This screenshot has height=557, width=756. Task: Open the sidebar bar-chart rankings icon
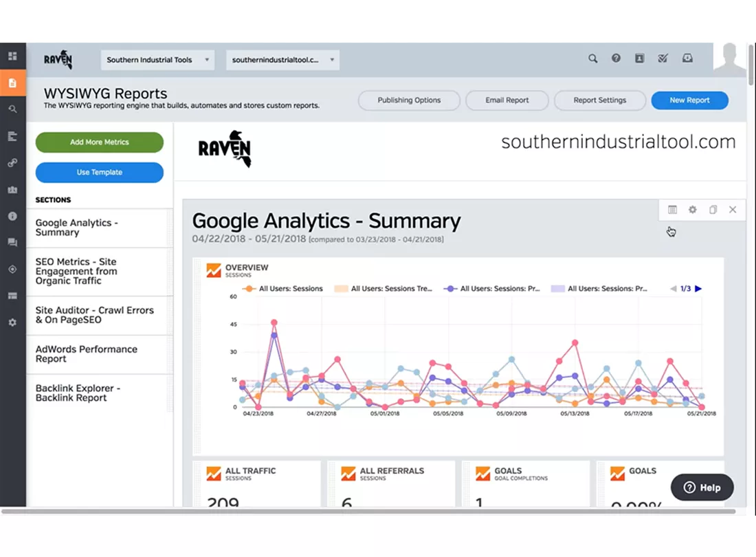coord(12,136)
